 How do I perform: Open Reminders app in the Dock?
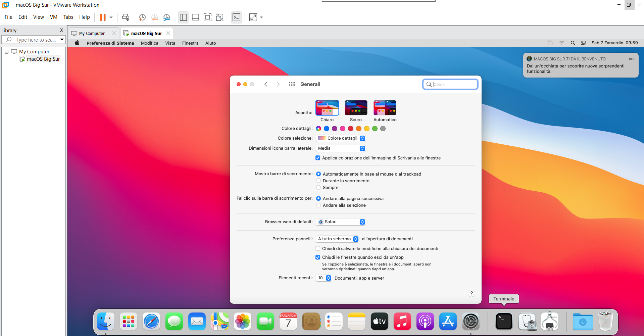(x=334, y=321)
